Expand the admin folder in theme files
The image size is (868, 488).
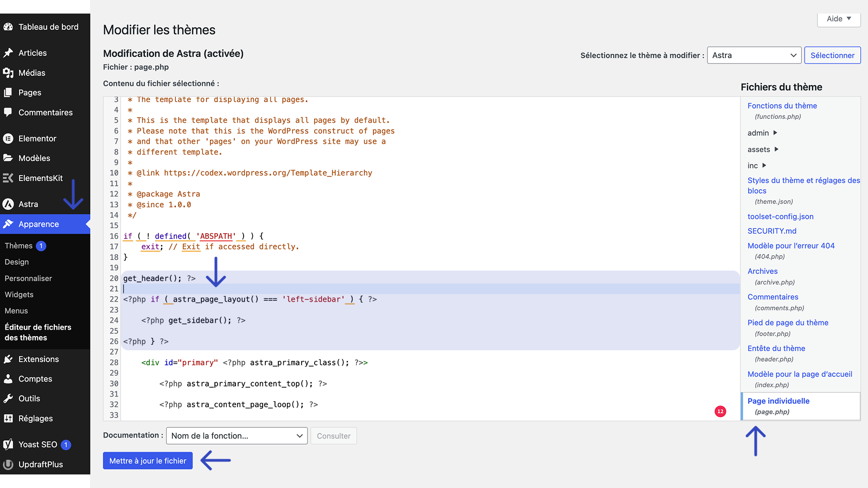coord(762,133)
